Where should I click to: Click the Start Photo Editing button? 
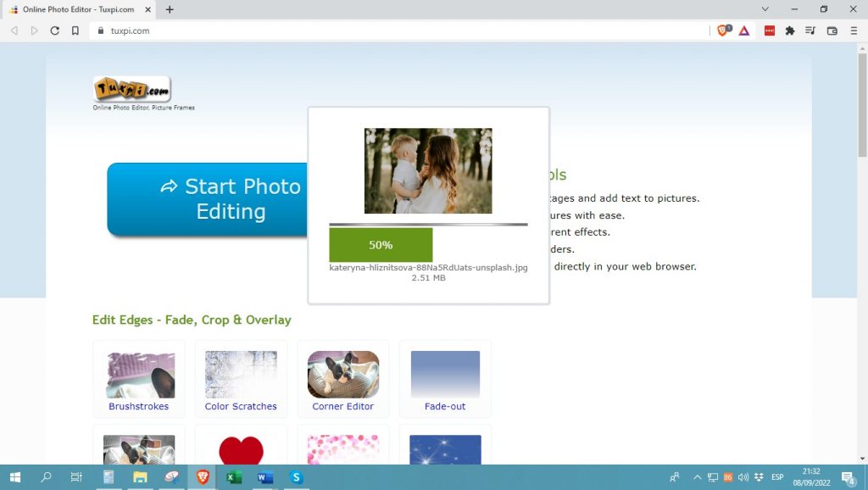click(x=208, y=199)
